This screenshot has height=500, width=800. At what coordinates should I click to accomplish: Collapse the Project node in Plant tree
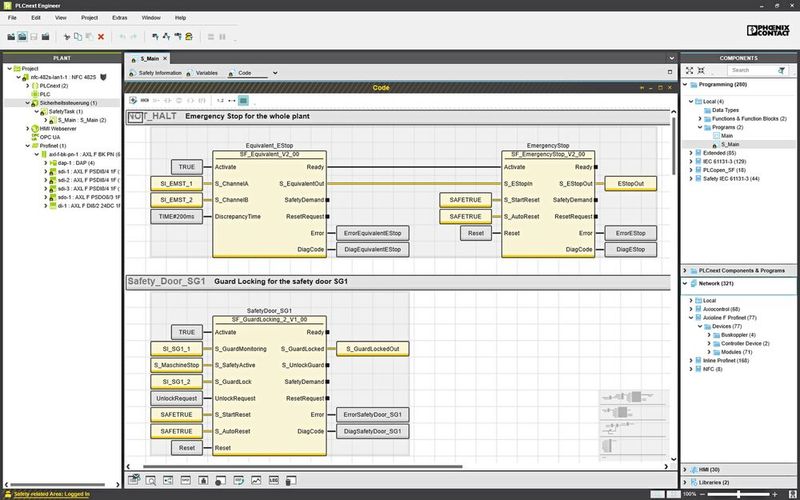10,68
